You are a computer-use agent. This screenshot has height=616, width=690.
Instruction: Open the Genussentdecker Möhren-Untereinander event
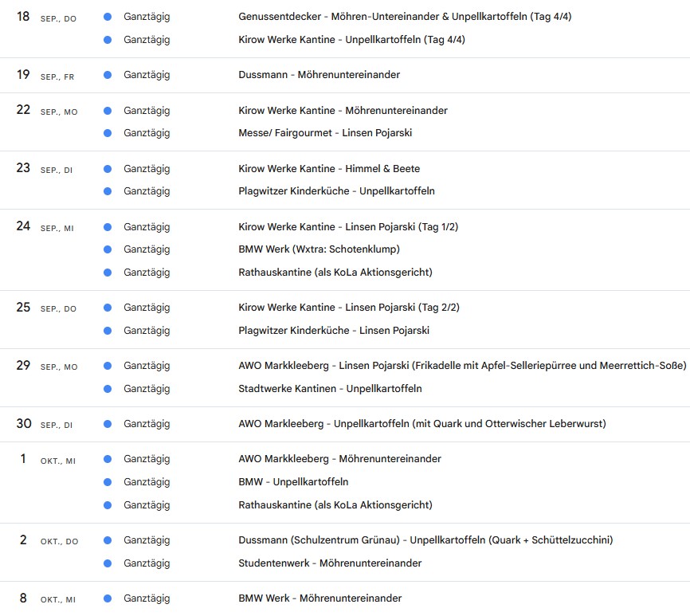click(382, 17)
